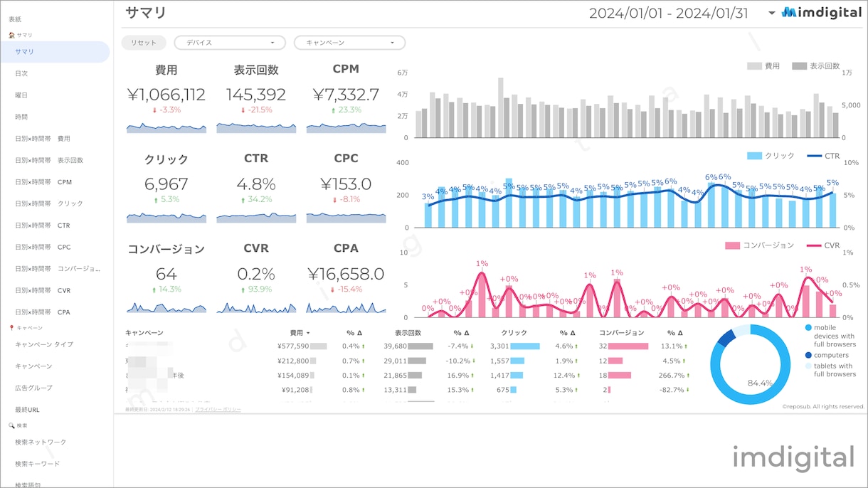Open the 曜日 page

21,95
